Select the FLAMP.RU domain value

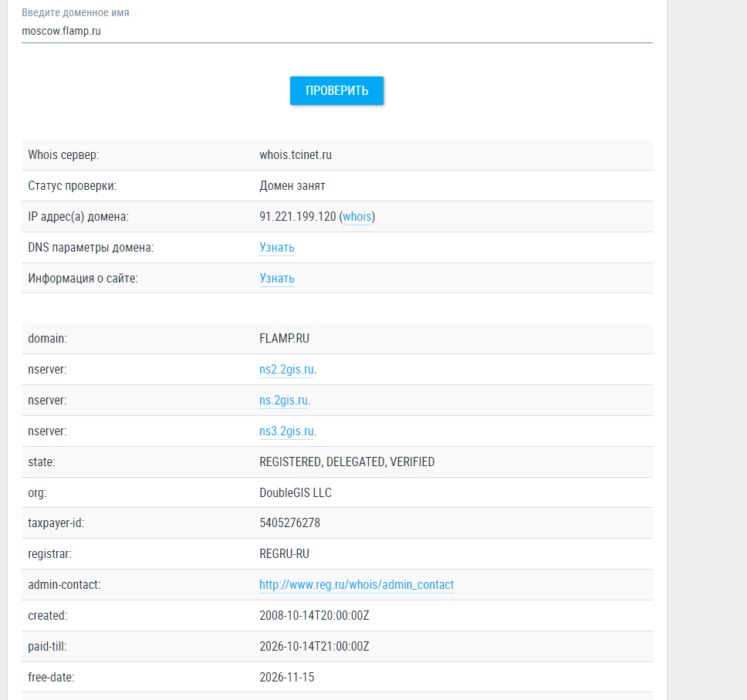pos(284,338)
